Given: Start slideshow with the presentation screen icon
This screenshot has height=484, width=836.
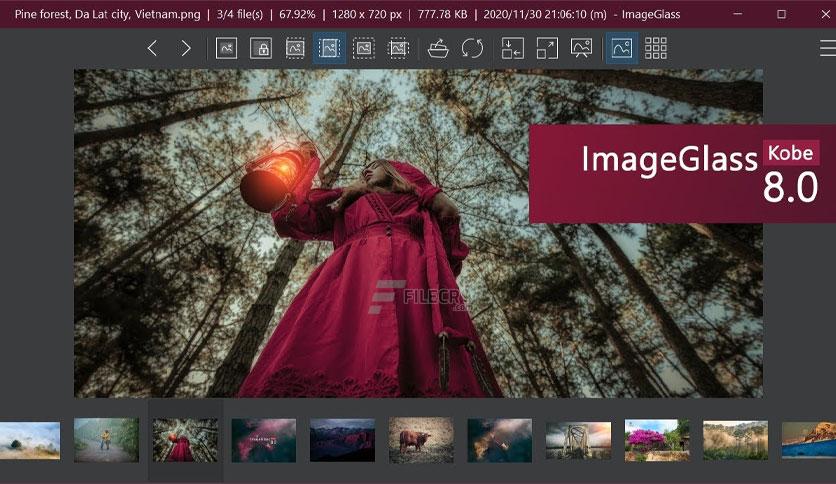Looking at the screenshot, I should pyautogui.click(x=581, y=49).
